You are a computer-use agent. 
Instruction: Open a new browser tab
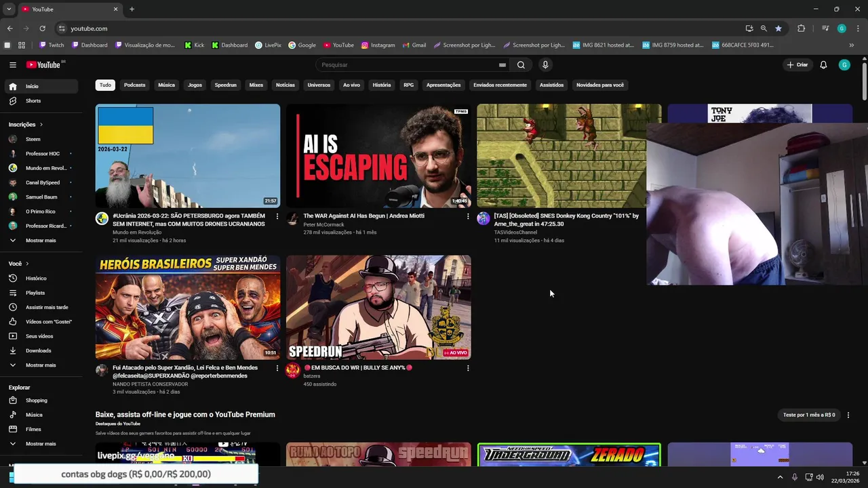132,9
